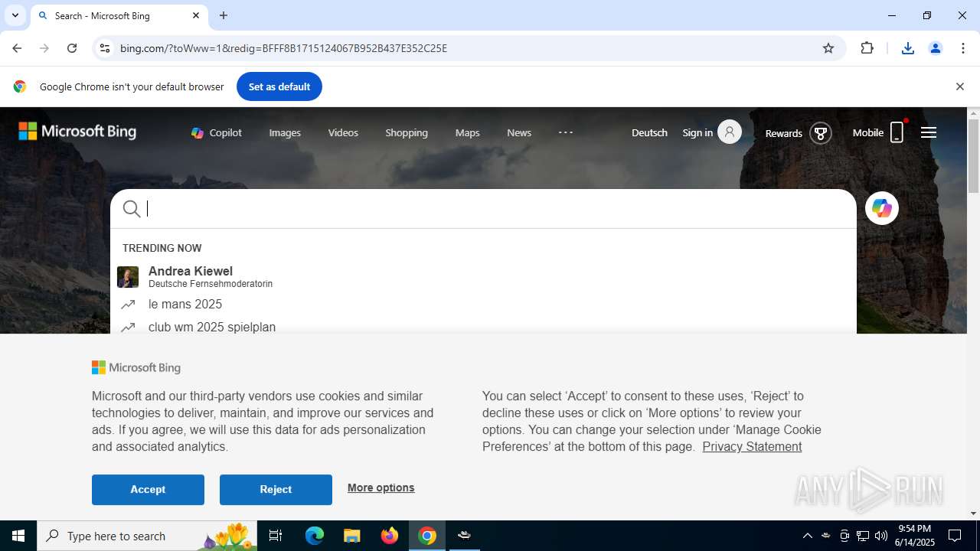980x551 pixels.
Task: Open the Windows Start menu
Action: 18,536
